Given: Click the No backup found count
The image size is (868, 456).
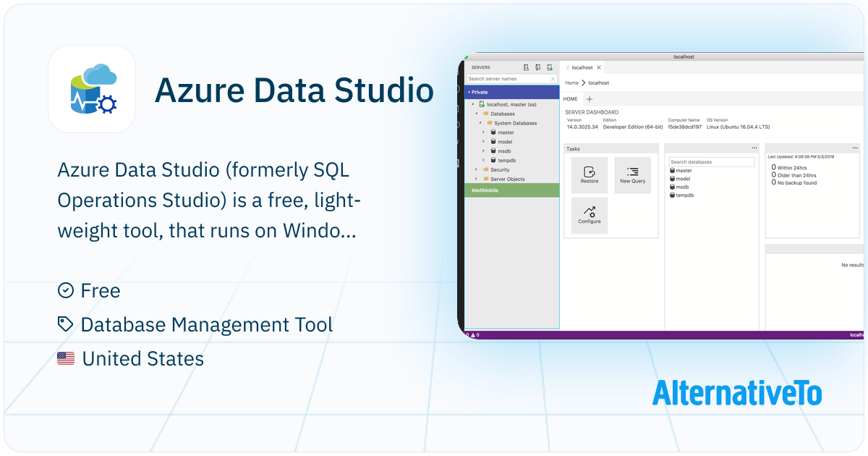Looking at the screenshot, I should (794, 183).
